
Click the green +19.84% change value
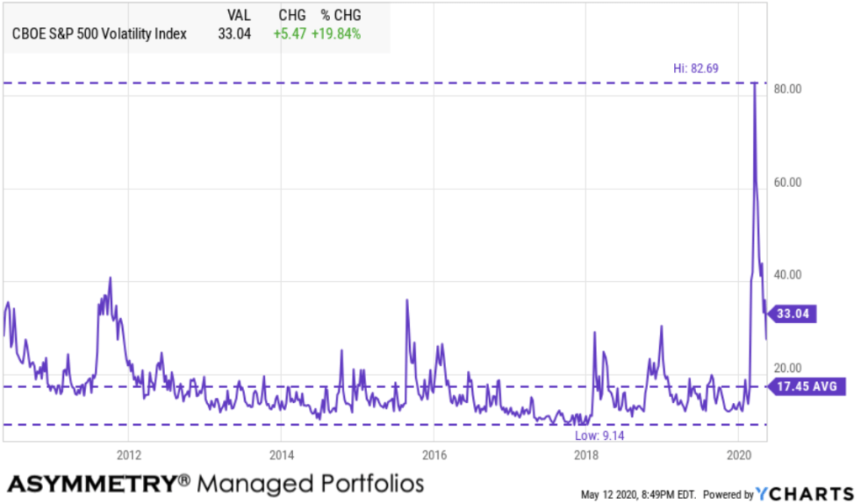338,34
